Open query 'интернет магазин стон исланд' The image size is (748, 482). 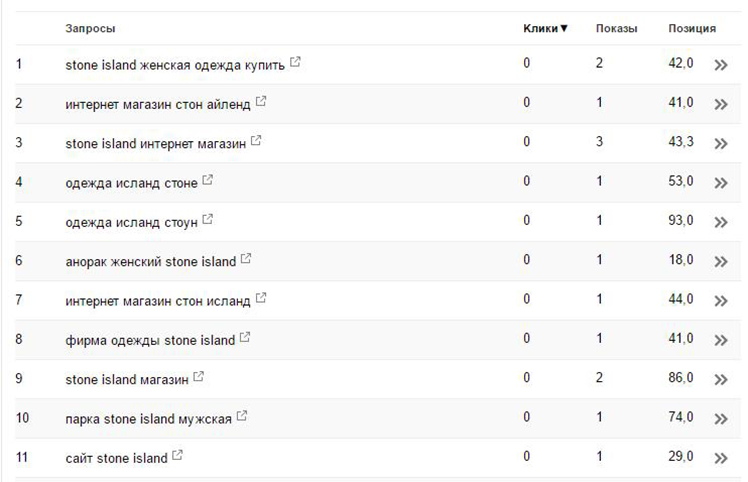[x=157, y=301]
